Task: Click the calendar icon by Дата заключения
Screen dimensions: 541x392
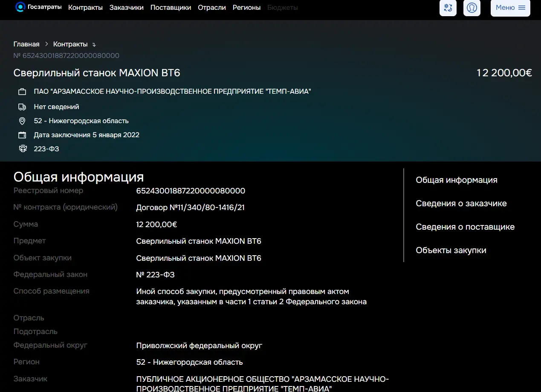Action: point(22,135)
